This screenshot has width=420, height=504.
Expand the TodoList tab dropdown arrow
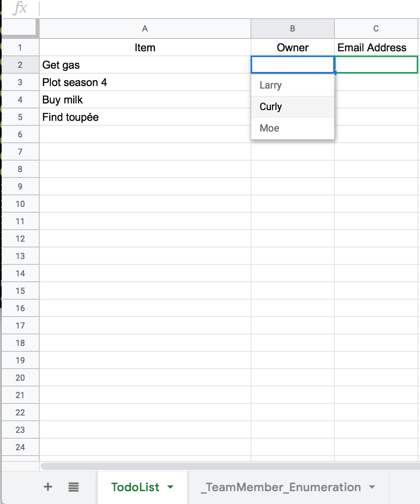170,487
